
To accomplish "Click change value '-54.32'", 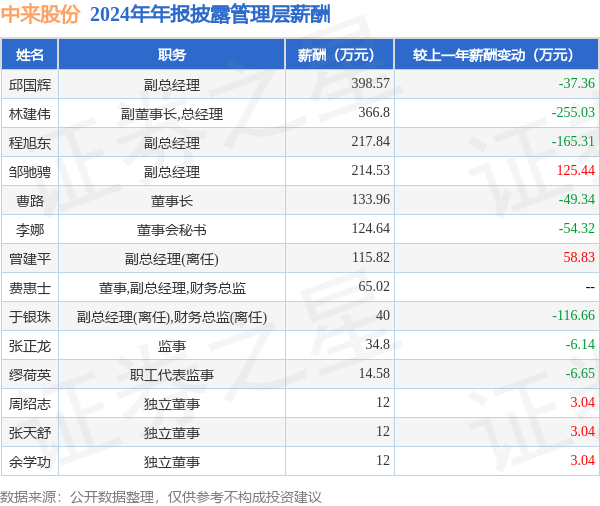I will [x=577, y=229].
